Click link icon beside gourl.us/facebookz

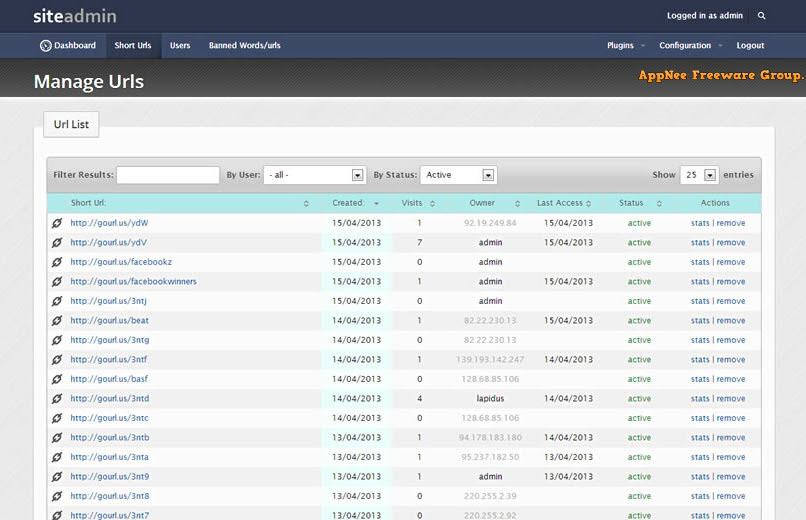(57, 262)
